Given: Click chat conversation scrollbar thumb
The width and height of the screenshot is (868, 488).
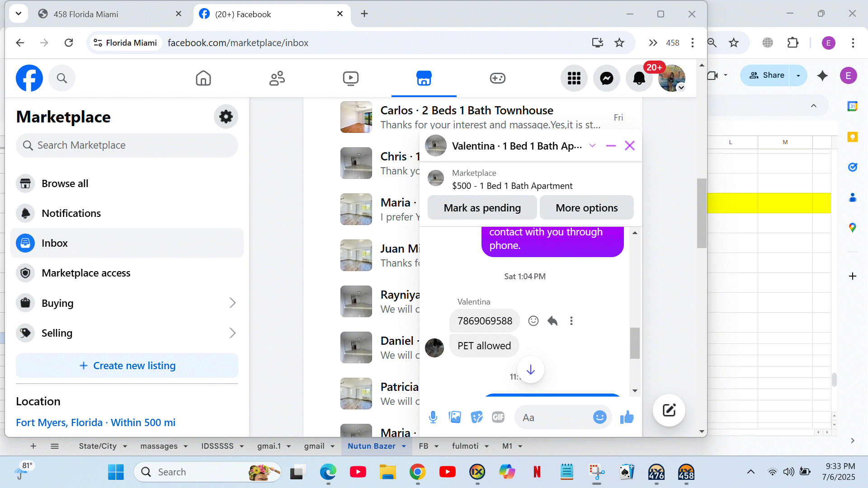Looking at the screenshot, I should click(x=635, y=343).
